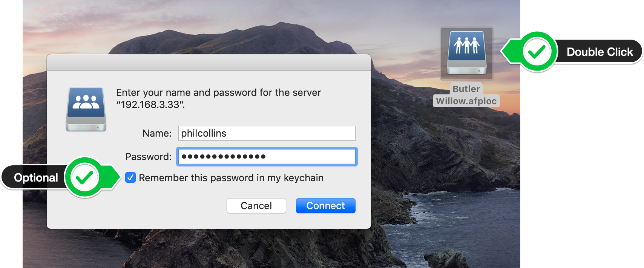Focus the Name field containing philcollins
Screen dimensions: 644x268
click(x=267, y=133)
